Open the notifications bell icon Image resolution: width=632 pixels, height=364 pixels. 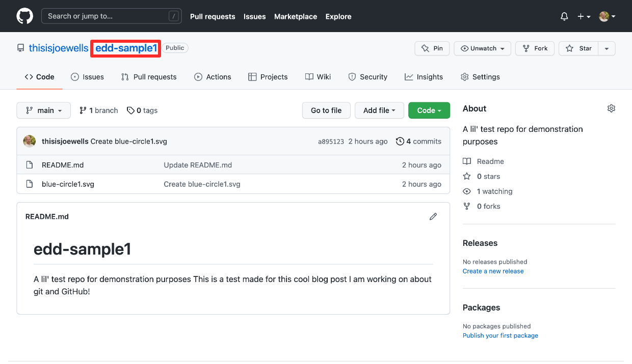pos(564,16)
